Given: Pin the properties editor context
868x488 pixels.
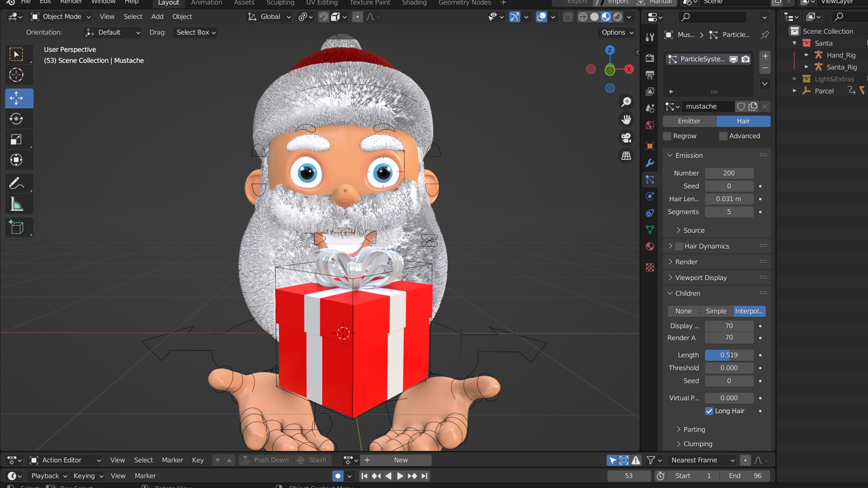Looking at the screenshot, I should coord(765,35).
